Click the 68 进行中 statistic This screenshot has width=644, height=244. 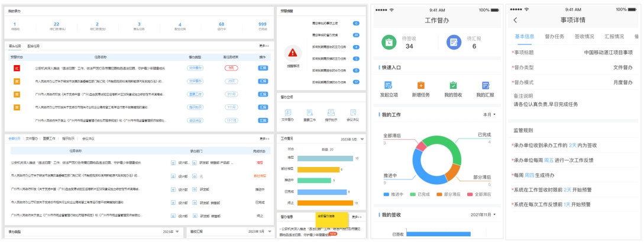[221, 24]
